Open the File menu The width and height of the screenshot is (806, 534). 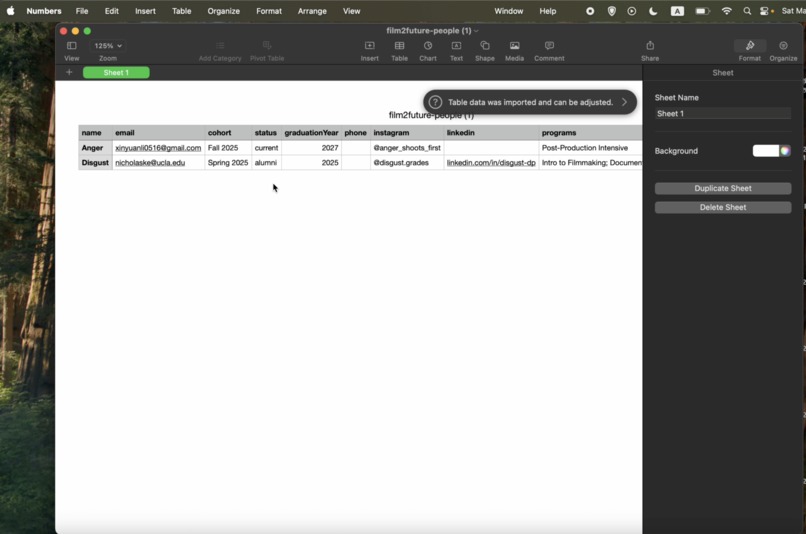pyautogui.click(x=82, y=11)
